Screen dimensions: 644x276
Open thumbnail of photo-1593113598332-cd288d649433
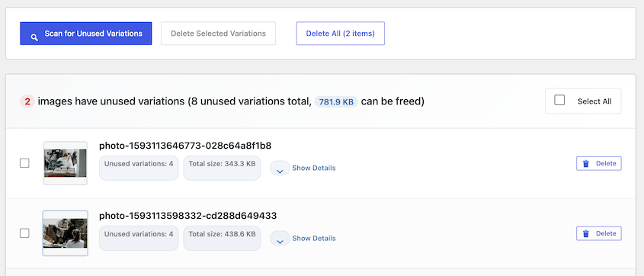coord(66,233)
